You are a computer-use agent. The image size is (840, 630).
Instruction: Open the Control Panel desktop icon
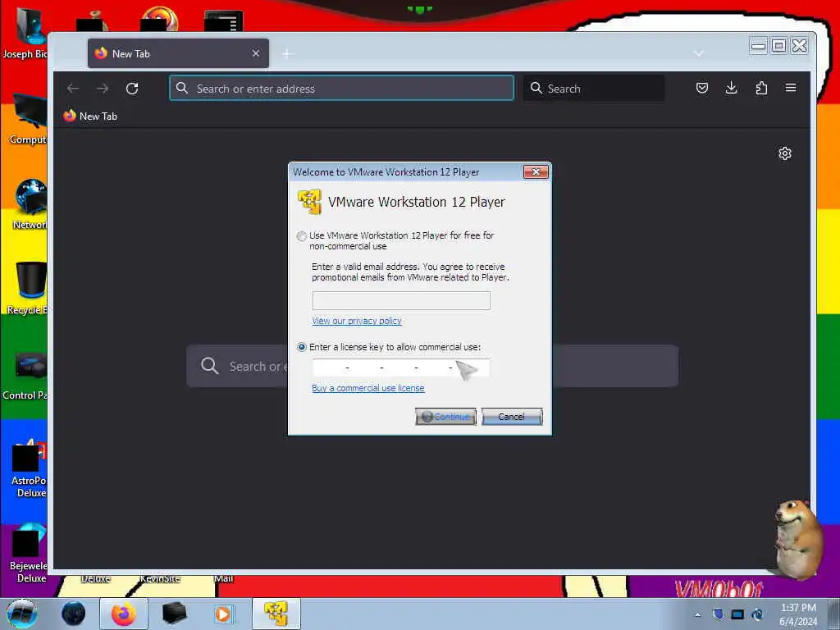(x=25, y=376)
